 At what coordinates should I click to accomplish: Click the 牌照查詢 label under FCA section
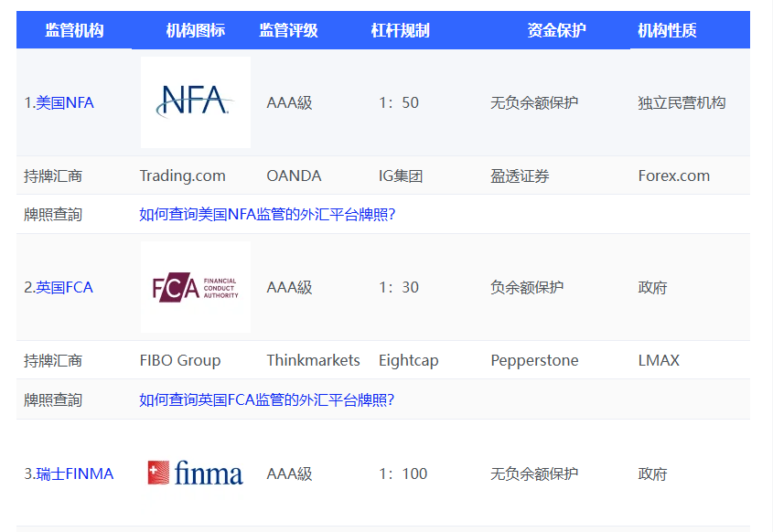pyautogui.click(x=53, y=399)
